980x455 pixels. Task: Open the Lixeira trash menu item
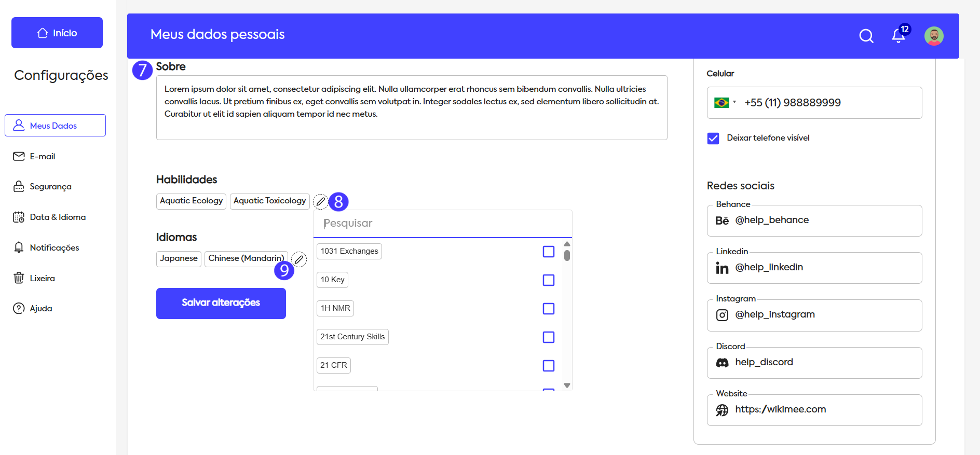pyautogui.click(x=42, y=279)
